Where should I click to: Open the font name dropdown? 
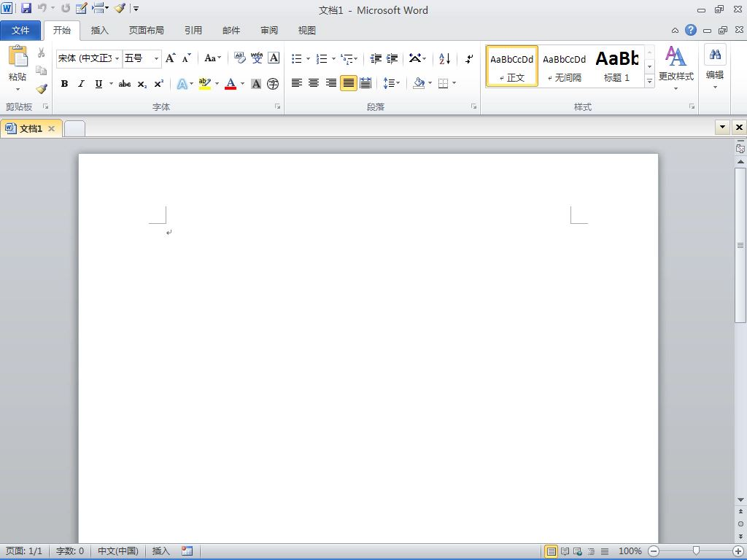pos(117,58)
